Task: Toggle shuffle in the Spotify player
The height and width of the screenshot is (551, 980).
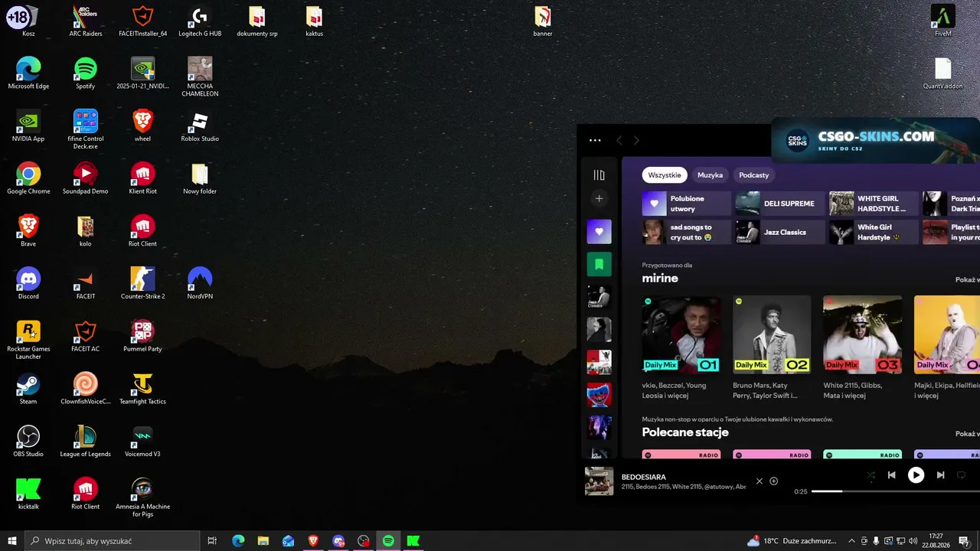Action: (871, 475)
